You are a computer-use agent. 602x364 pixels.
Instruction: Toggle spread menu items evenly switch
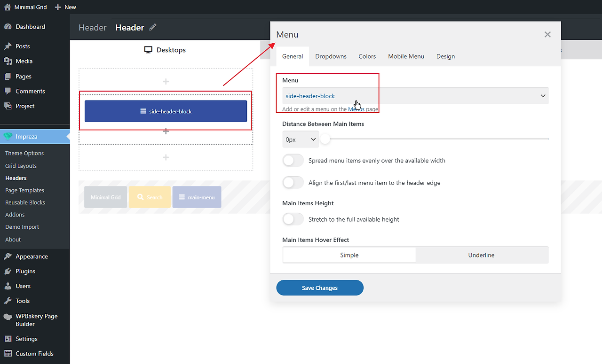[x=293, y=161]
